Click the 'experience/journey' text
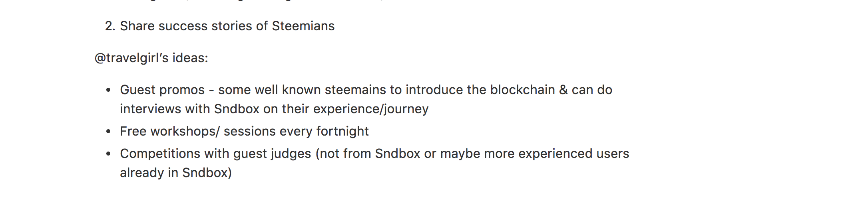This screenshot has width=868, height=197. coord(371,109)
